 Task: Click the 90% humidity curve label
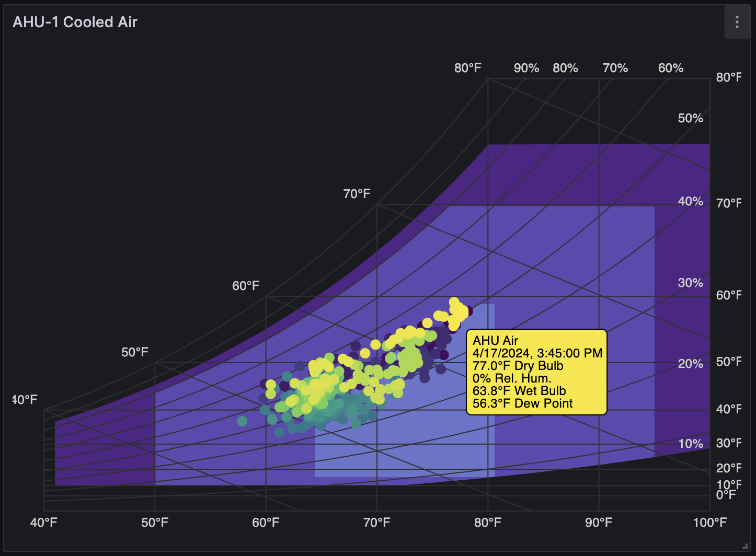(x=526, y=68)
